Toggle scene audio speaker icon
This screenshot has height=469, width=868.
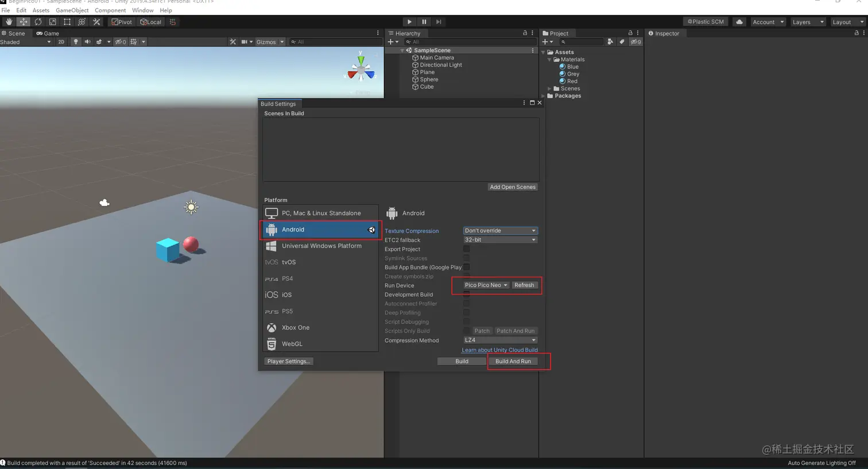87,42
